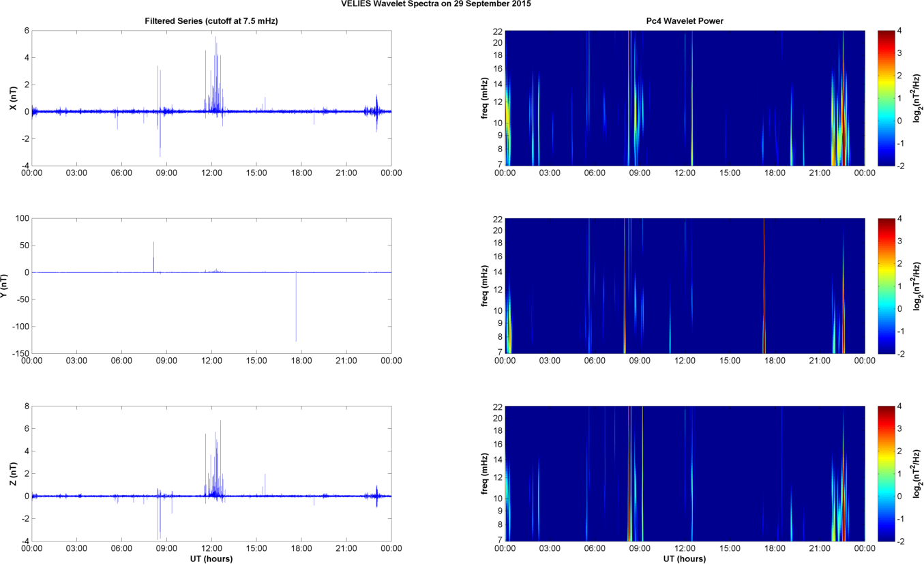Click the VELIES Wavelet Spectra figure title
The image size is (924, 564).
click(436, 4)
